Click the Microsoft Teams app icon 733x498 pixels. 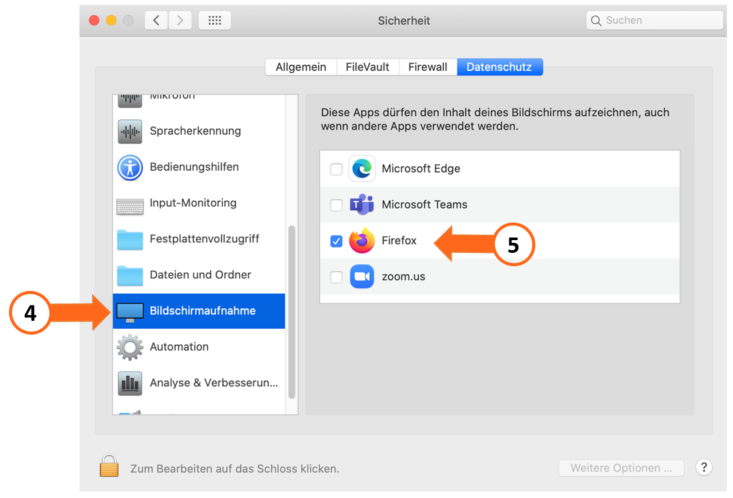click(362, 204)
